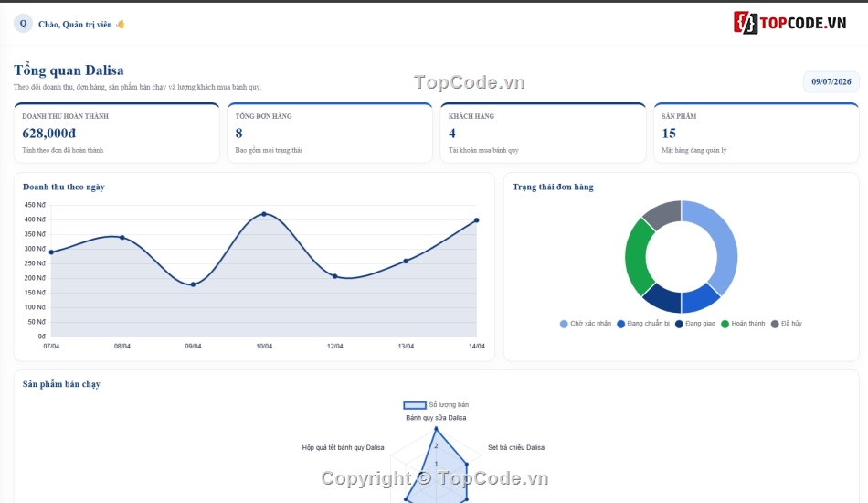Click 'Doanh thu theo ngày' chart title
This screenshot has height=503, width=868.
pyautogui.click(x=64, y=187)
